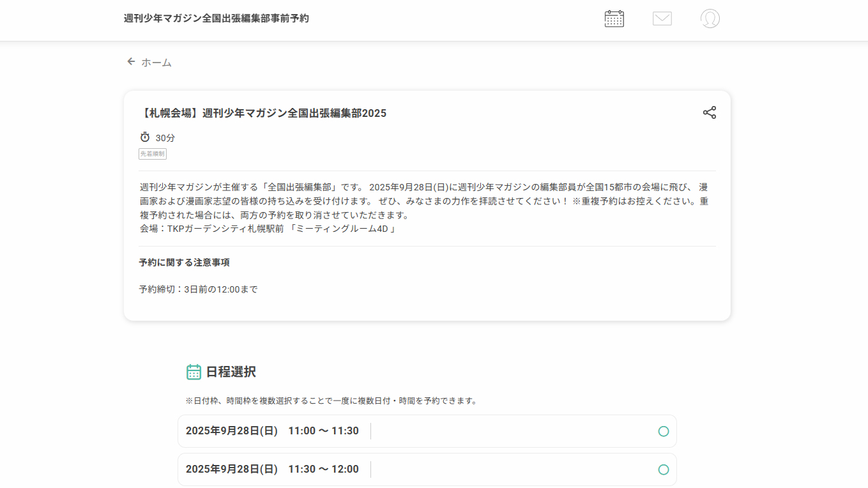Viewport: 868px width, 488px height.
Task: Click the 日程選択 section heading
Action: (231, 372)
